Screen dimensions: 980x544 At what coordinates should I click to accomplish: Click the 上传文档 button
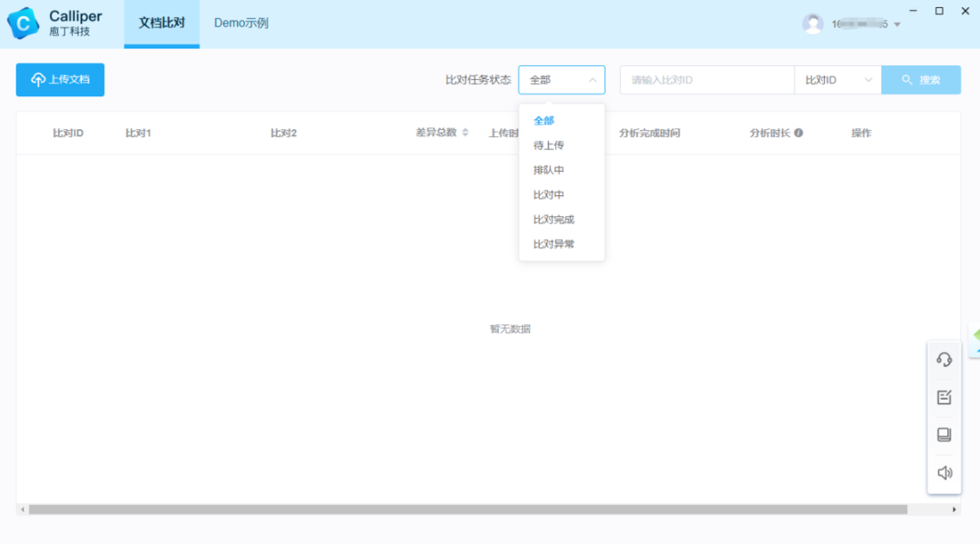(60, 79)
